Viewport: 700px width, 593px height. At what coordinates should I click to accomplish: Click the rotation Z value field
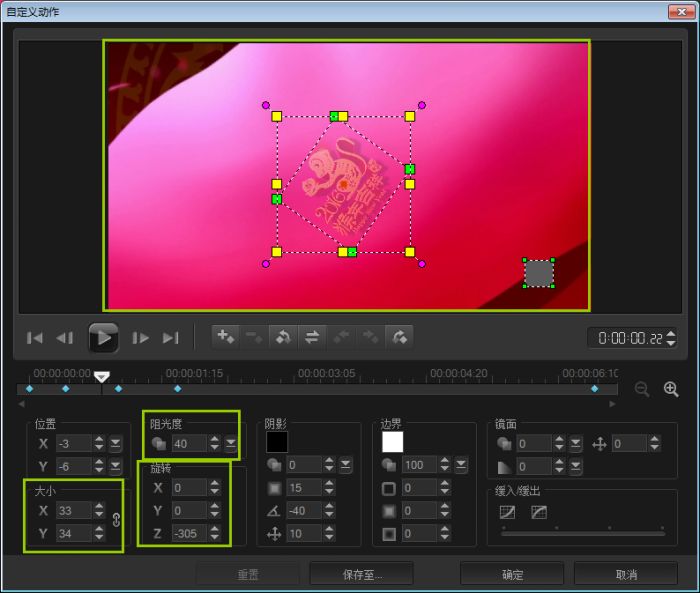(x=188, y=533)
